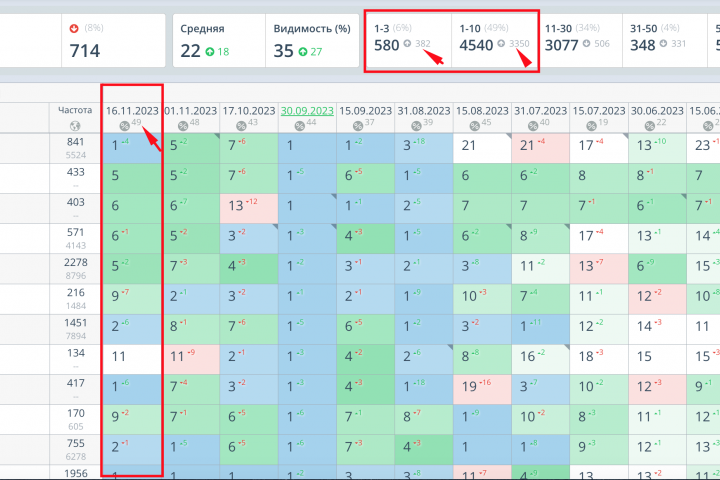This screenshot has height=480, width=720.
Task: Click the gray circle icon before 3350
Action: (x=501, y=44)
